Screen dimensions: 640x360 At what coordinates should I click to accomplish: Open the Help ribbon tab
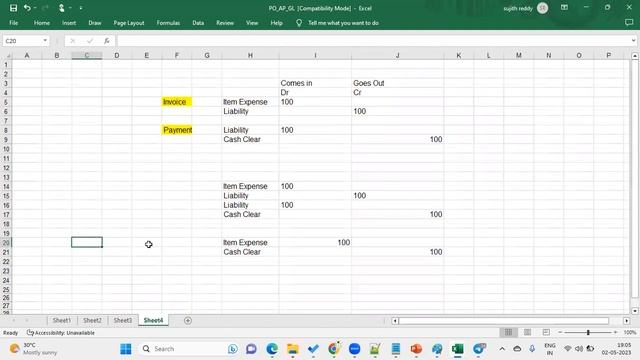click(276, 23)
